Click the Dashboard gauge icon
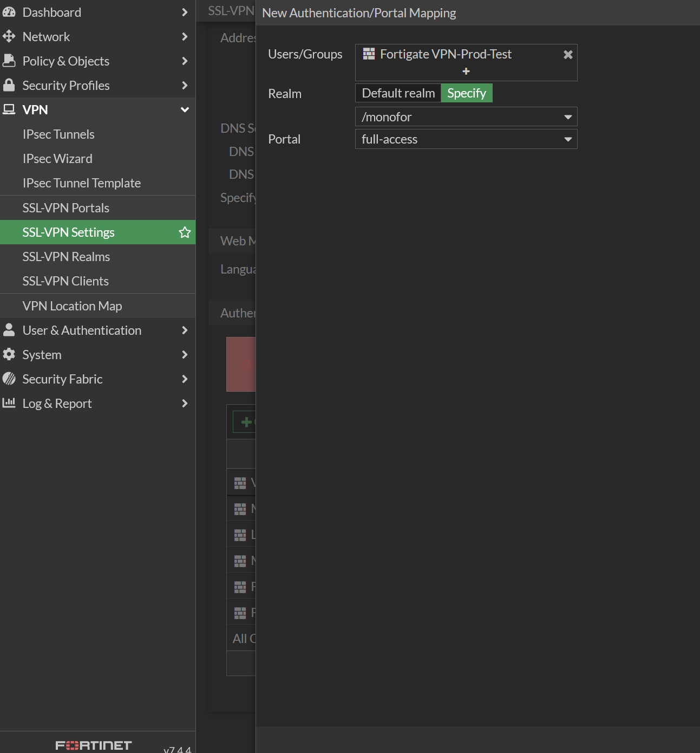 coord(9,12)
